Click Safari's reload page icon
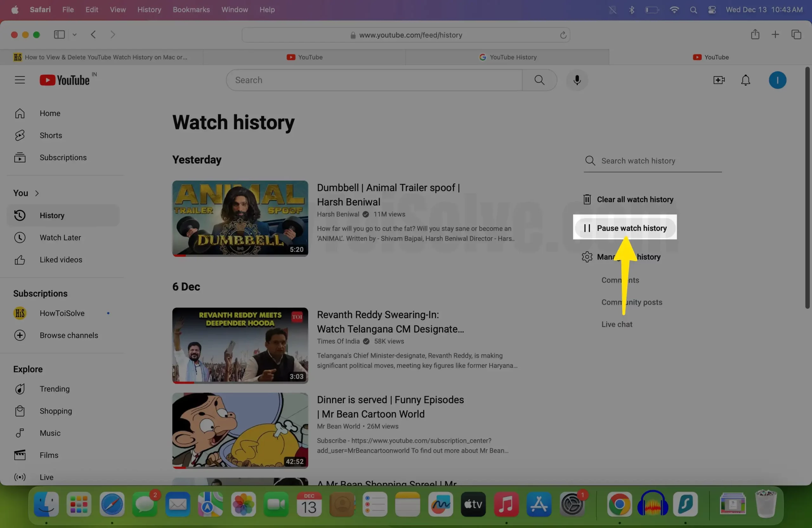The width and height of the screenshot is (812, 528). 563,35
